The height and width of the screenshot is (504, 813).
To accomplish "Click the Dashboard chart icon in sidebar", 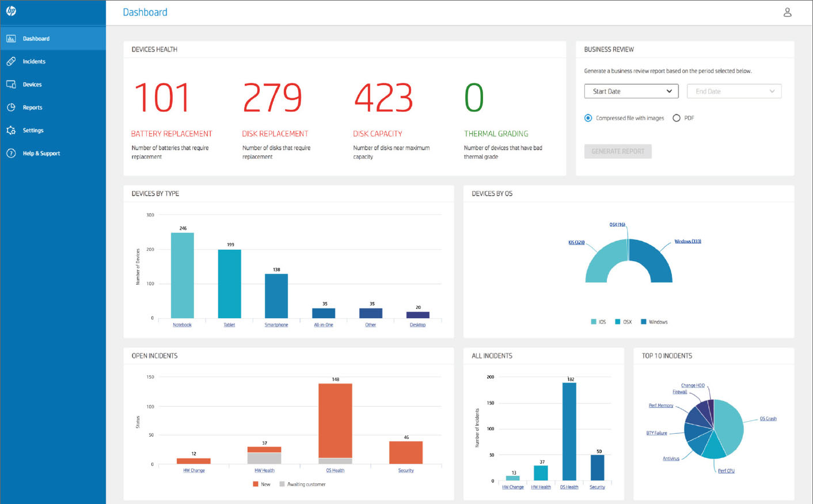I will pyautogui.click(x=11, y=39).
